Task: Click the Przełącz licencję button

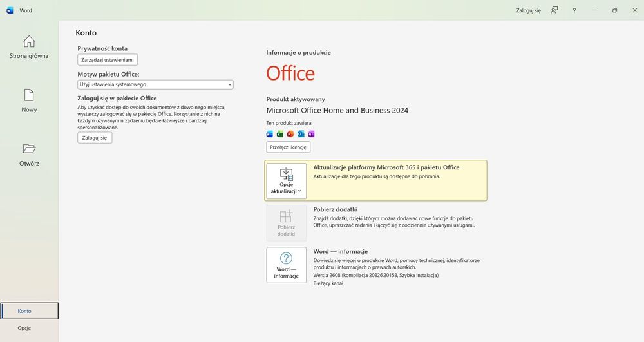Action: 289,147
